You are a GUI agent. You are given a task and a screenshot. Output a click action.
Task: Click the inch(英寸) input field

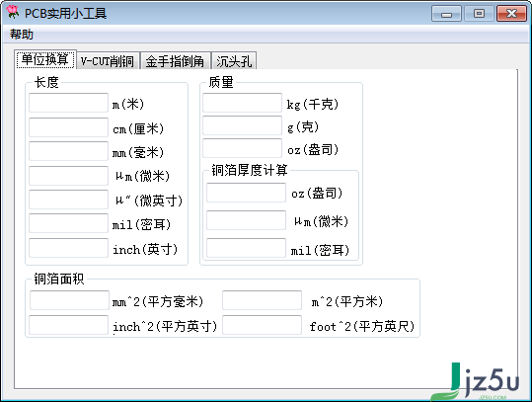coord(68,248)
